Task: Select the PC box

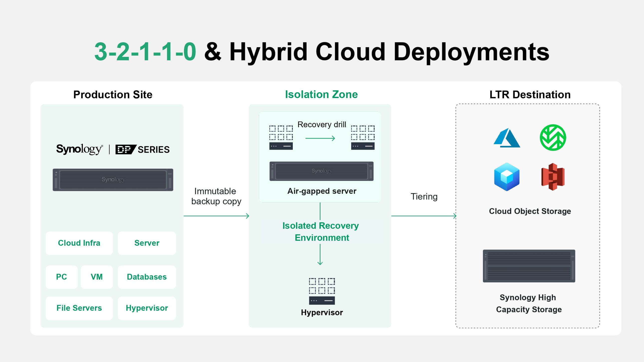Action: [61, 277]
